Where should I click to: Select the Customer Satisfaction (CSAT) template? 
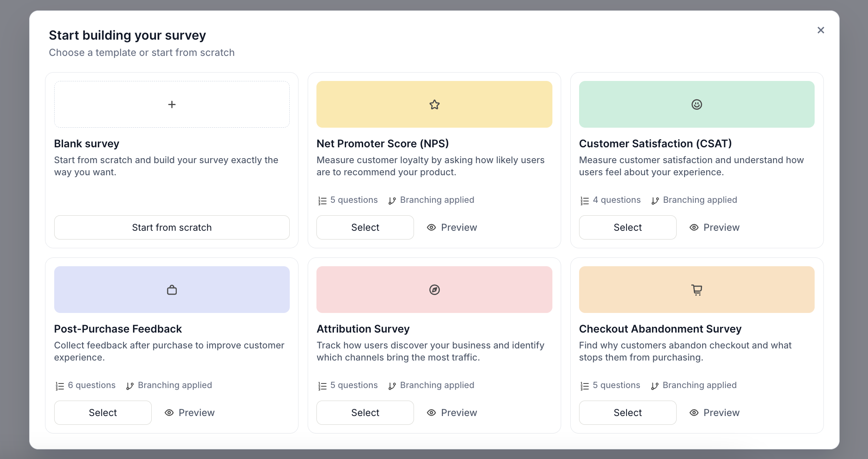click(627, 227)
